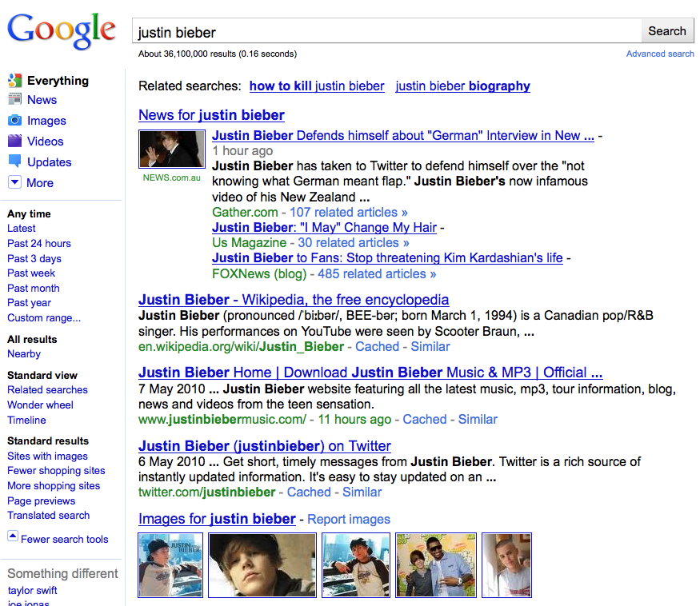This screenshot has width=700, height=606.
Task: Select Translated search option
Action: pos(48,516)
